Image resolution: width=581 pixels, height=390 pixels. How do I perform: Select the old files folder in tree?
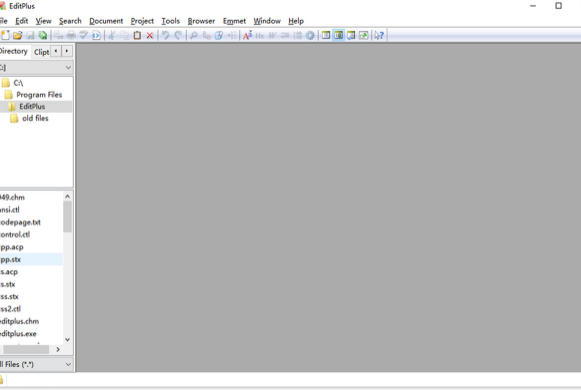(35, 119)
